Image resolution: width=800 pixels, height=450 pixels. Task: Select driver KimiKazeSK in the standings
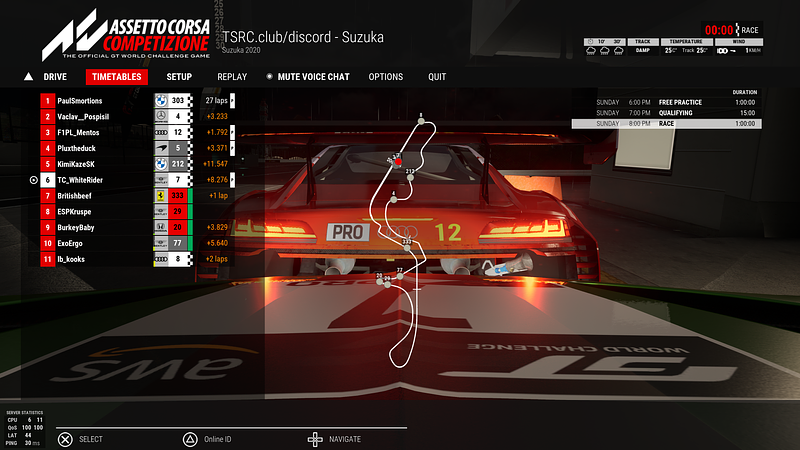[x=76, y=164]
